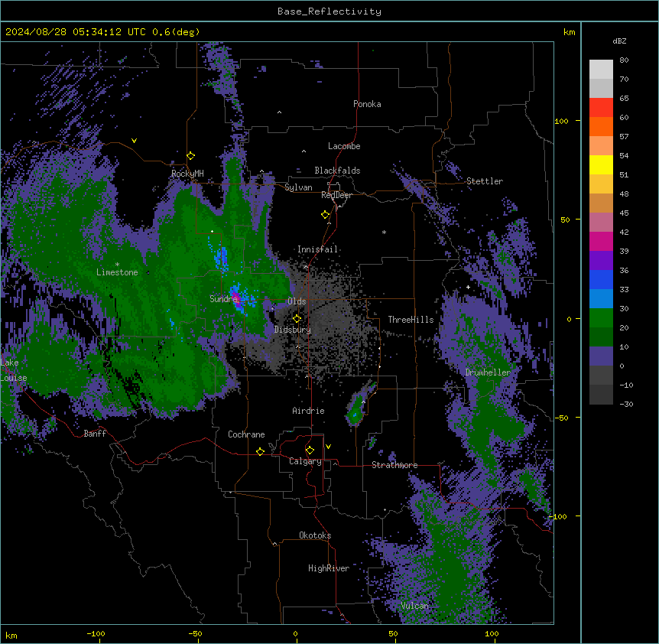Screen dimensions: 659x644
Task: Click the 100 tick on the right axis
Action: click(x=561, y=121)
